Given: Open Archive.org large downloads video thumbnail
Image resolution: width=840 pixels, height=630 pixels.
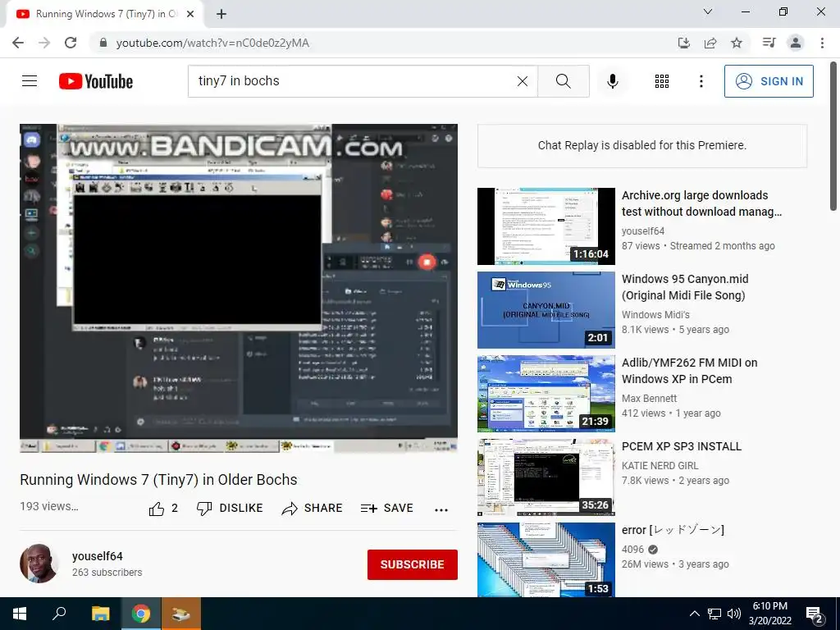Looking at the screenshot, I should coord(546,226).
